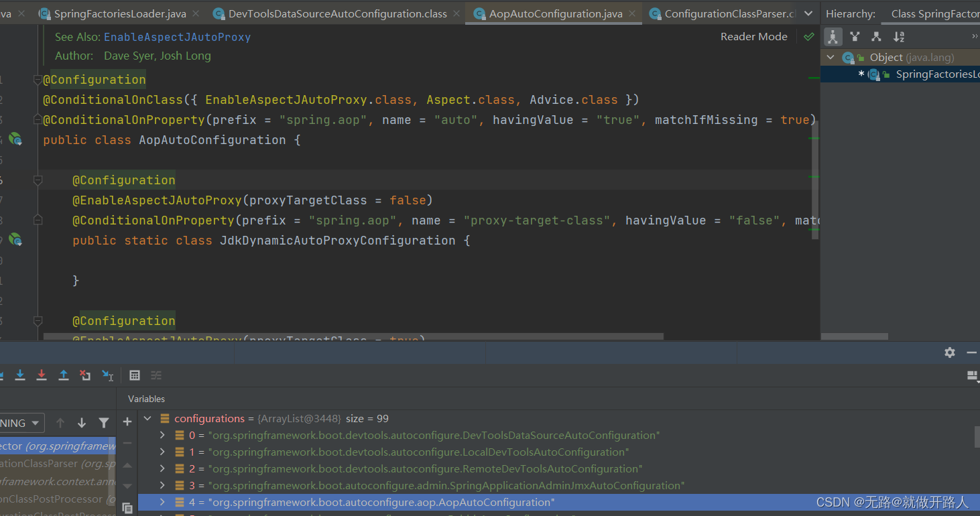Click the Variables panel vertical scrollbar
This screenshot has width=980, height=516.
(977, 436)
